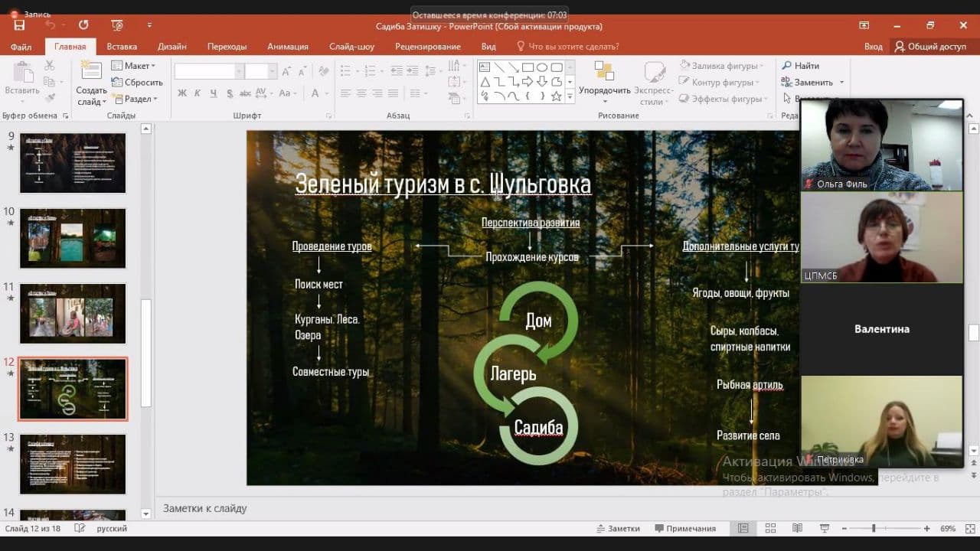This screenshot has height=551, width=980.
Task: Toggle italic (К) formatting
Action: pos(198,93)
